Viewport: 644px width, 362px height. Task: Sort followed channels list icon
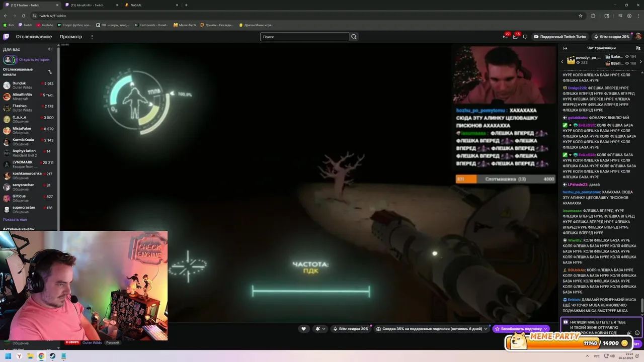coord(50,72)
